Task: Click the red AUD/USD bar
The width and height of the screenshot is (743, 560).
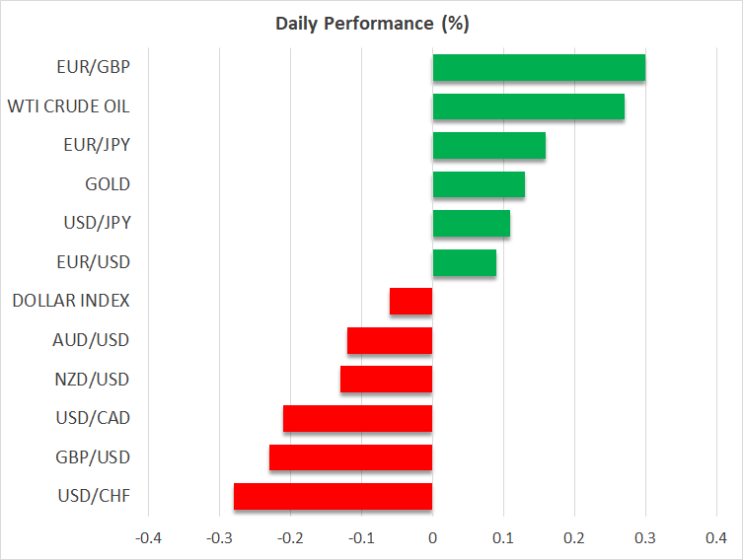Action: coord(390,340)
